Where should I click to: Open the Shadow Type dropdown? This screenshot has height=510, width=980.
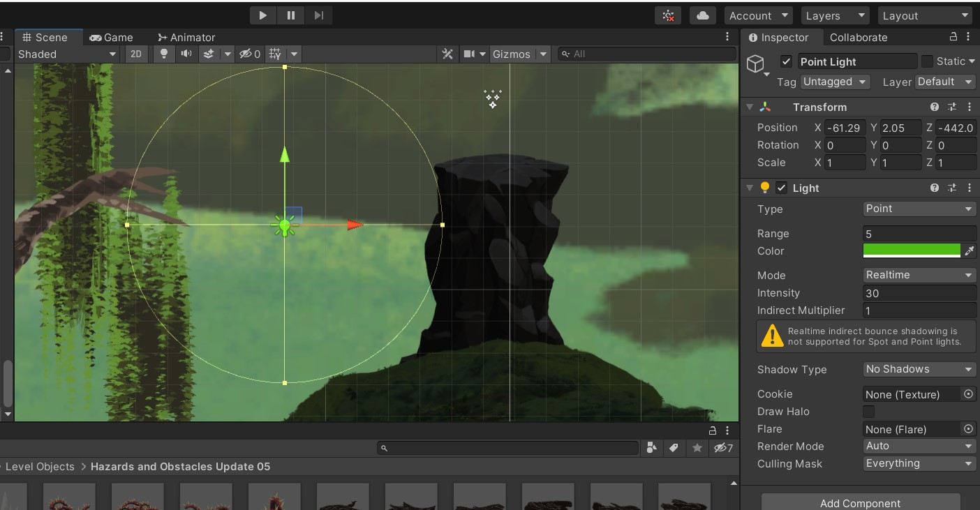coord(919,369)
